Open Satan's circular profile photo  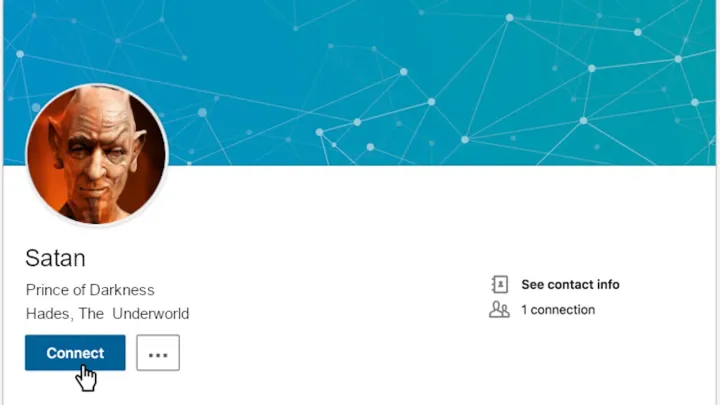[x=97, y=154]
